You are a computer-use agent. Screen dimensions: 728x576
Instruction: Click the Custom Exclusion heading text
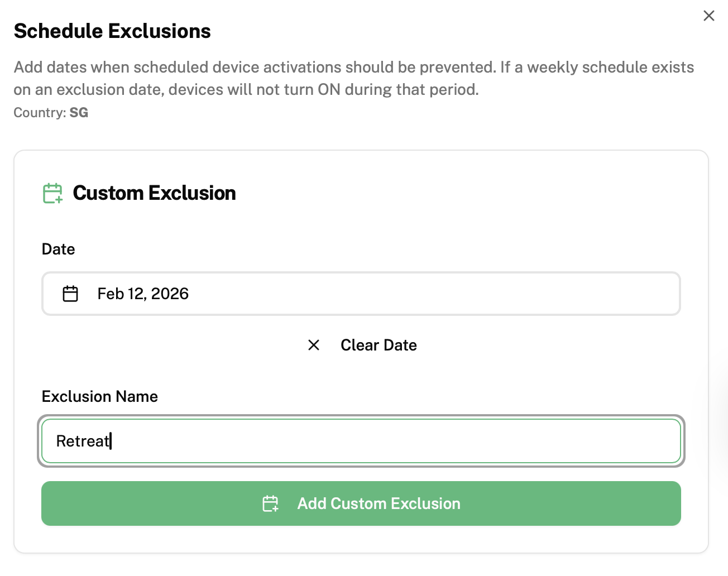click(154, 193)
